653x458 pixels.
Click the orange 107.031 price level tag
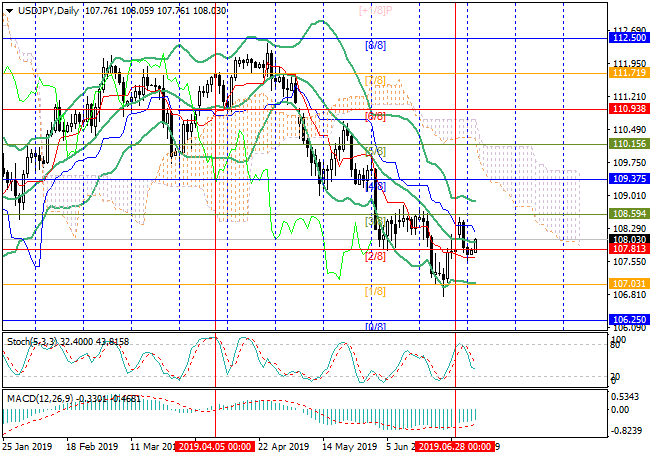[x=628, y=284]
